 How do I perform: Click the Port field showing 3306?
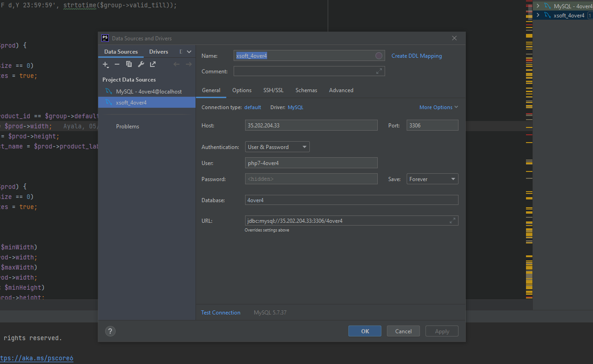(432, 125)
